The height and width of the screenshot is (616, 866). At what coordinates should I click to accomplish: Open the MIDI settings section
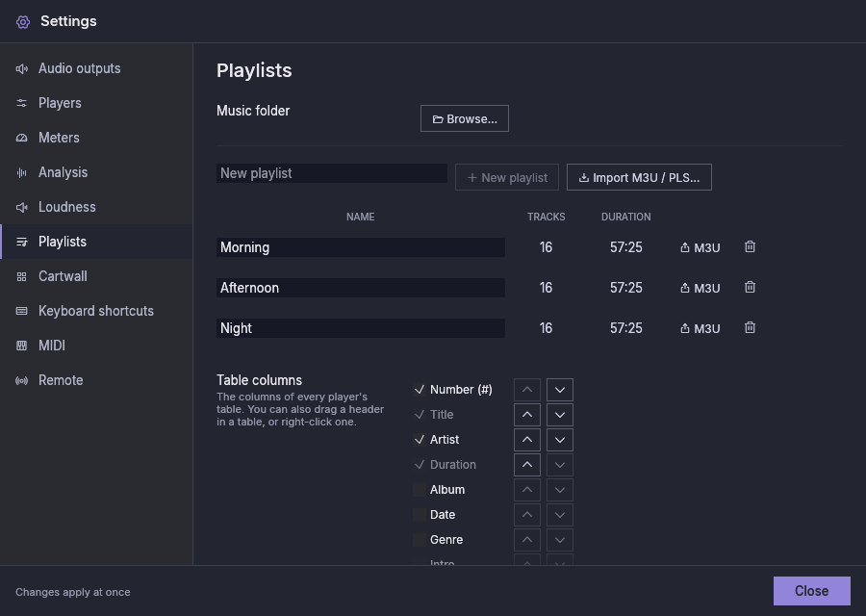96,346
